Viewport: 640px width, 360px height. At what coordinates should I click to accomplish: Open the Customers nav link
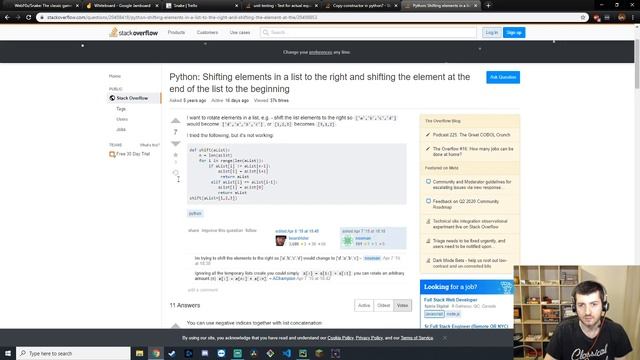tap(207, 32)
